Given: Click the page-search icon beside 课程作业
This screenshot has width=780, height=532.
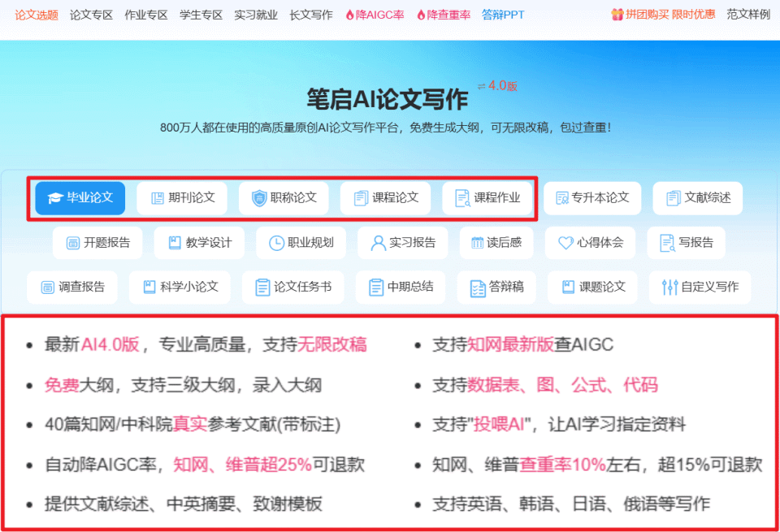Looking at the screenshot, I should [462, 198].
